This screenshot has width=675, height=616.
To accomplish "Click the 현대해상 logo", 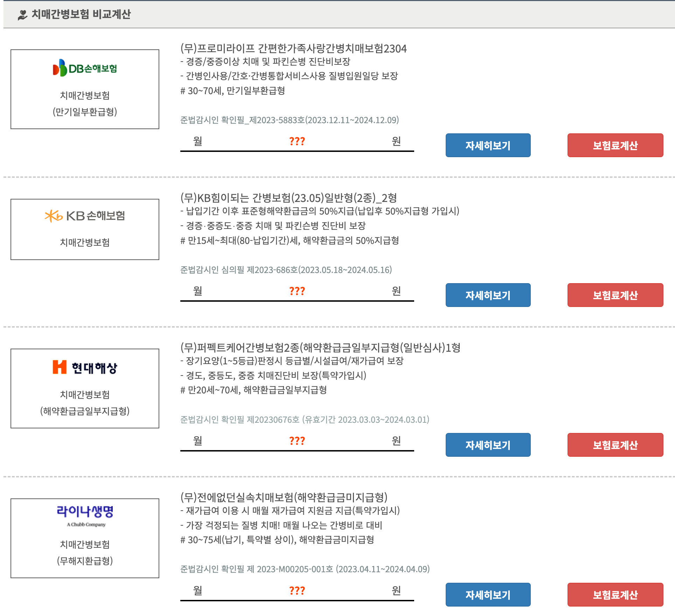I will 85,367.
